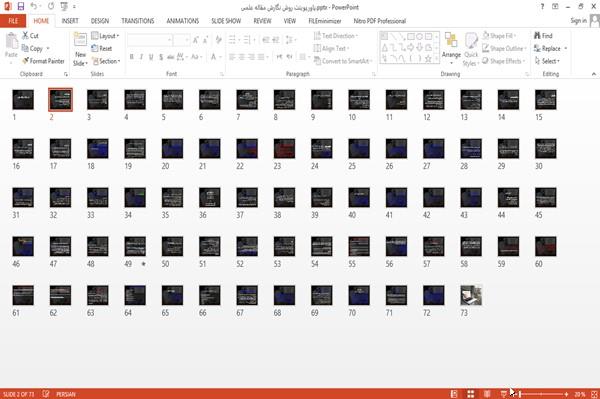
Task: Click the Increase Font Size icon
Action: 196,40
